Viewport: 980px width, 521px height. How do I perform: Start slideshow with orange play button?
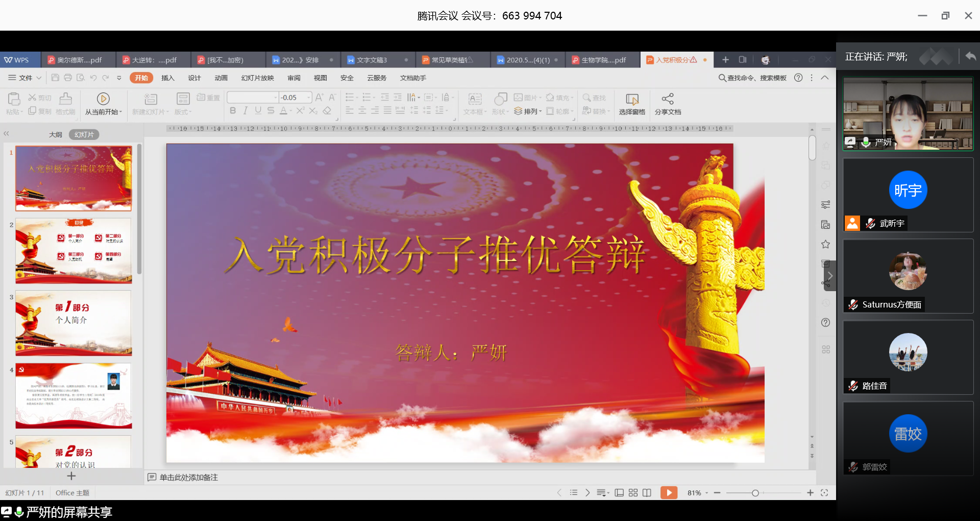click(669, 492)
